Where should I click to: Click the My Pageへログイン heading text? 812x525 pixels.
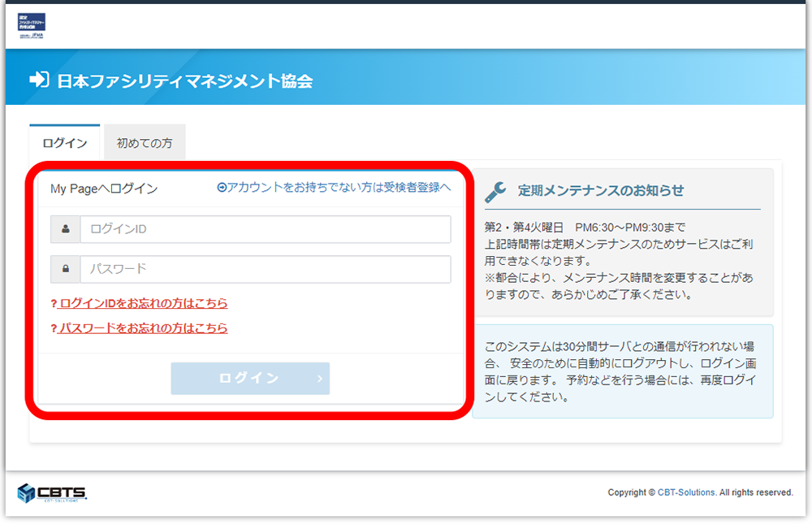coord(104,189)
